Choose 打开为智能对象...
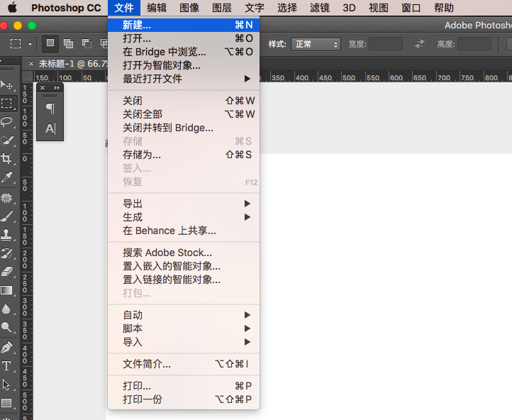The image size is (512, 420). 184,65
